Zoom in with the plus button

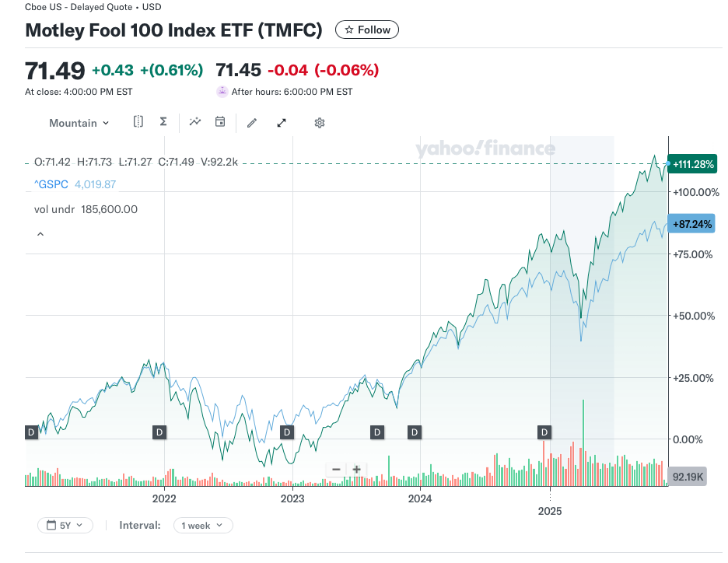coord(356,470)
